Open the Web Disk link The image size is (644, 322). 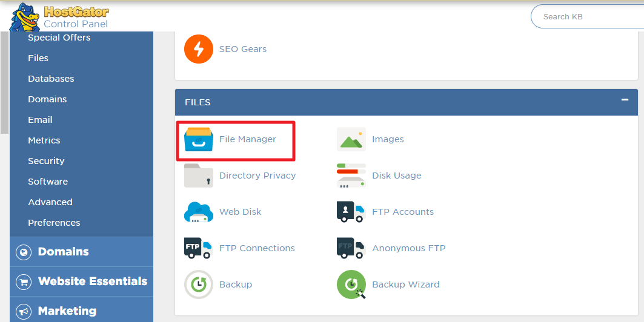tap(241, 212)
